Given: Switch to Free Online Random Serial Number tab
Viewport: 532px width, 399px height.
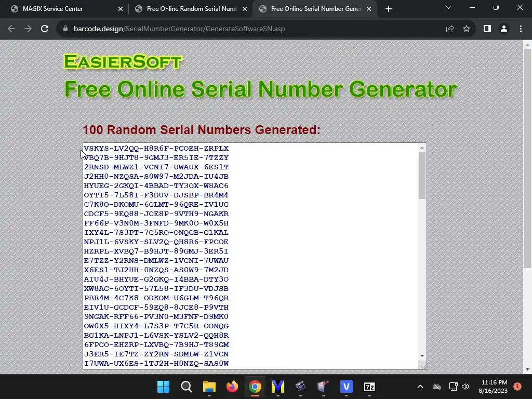Looking at the screenshot, I should (192, 9).
